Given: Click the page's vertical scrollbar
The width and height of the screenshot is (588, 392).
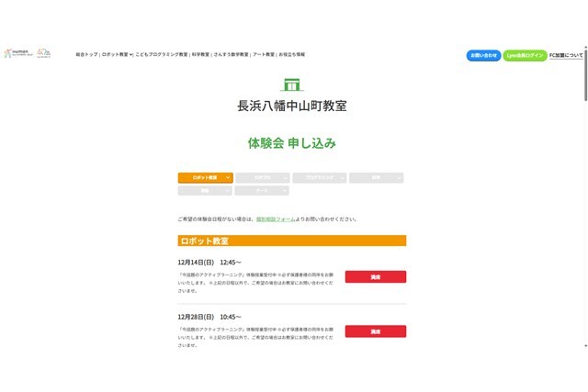Looking at the screenshot, I should coord(585,184).
